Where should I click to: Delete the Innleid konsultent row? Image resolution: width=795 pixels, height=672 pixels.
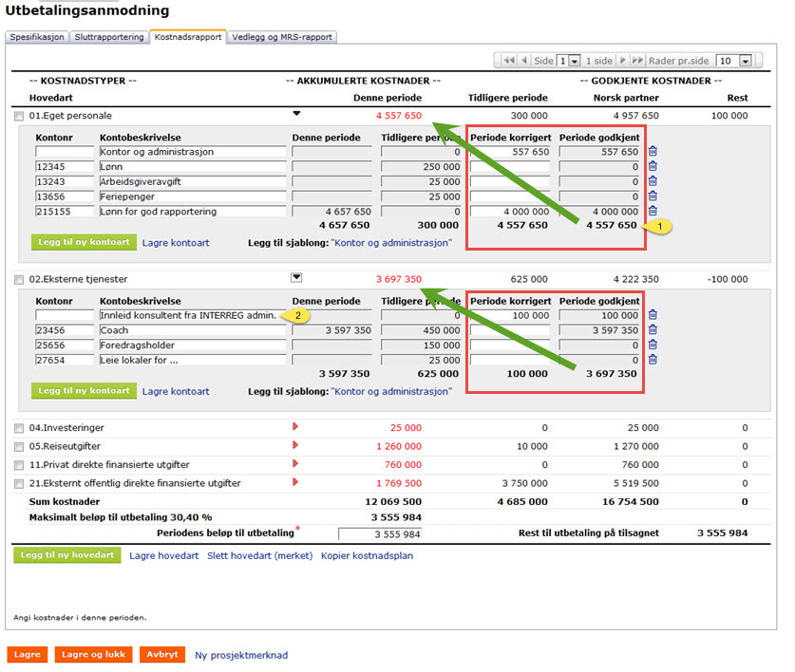(x=653, y=315)
